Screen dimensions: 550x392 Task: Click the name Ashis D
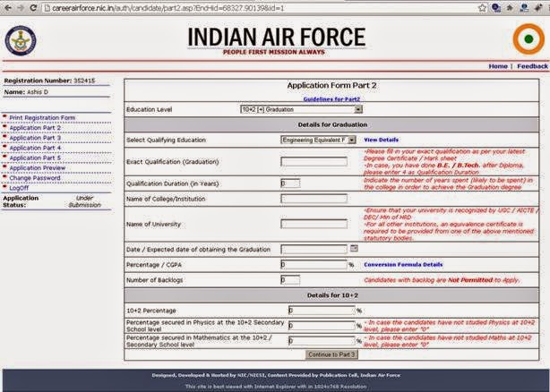(x=38, y=92)
